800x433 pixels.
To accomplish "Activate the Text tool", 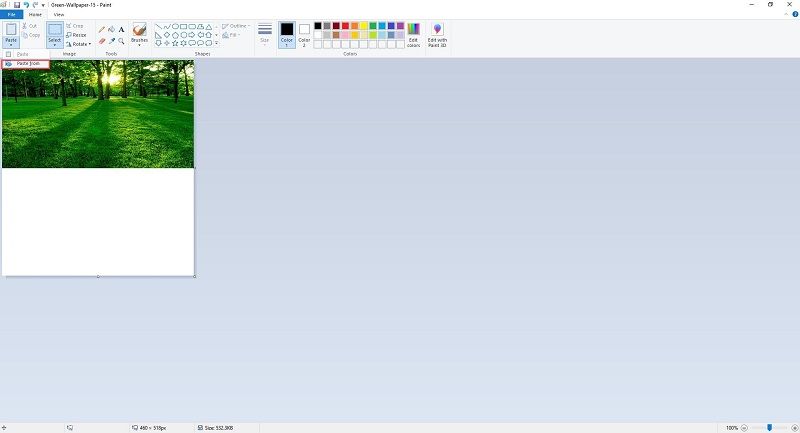I will 122,29.
